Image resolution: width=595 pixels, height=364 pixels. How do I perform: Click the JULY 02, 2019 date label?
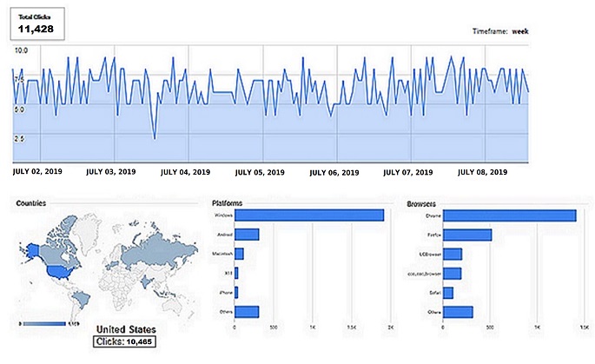point(37,172)
